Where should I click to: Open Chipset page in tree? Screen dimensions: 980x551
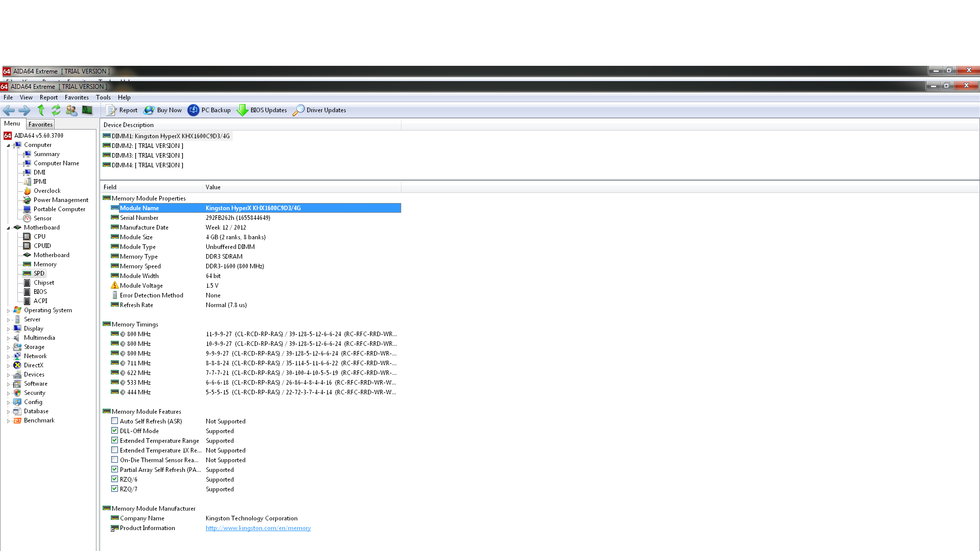[44, 283]
